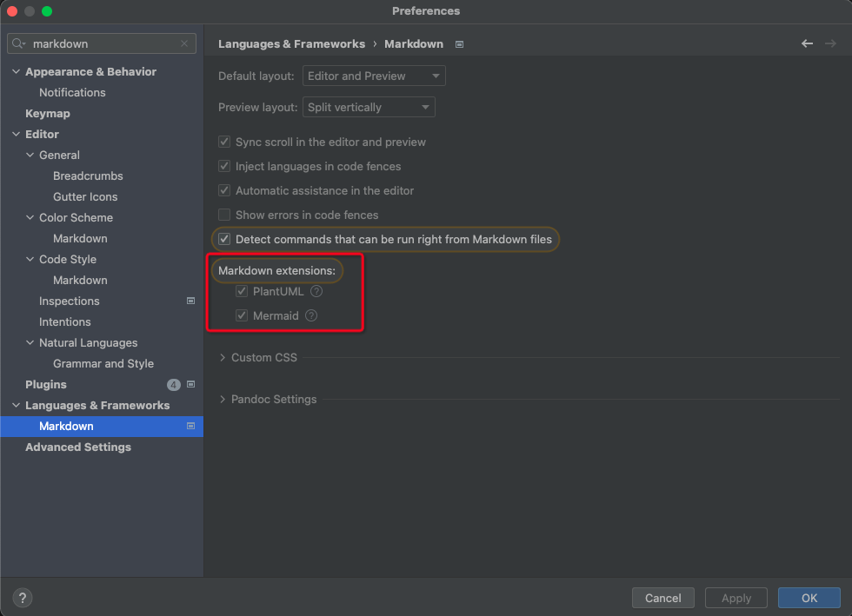Click the project-level icon next to Inspections

coord(191,301)
